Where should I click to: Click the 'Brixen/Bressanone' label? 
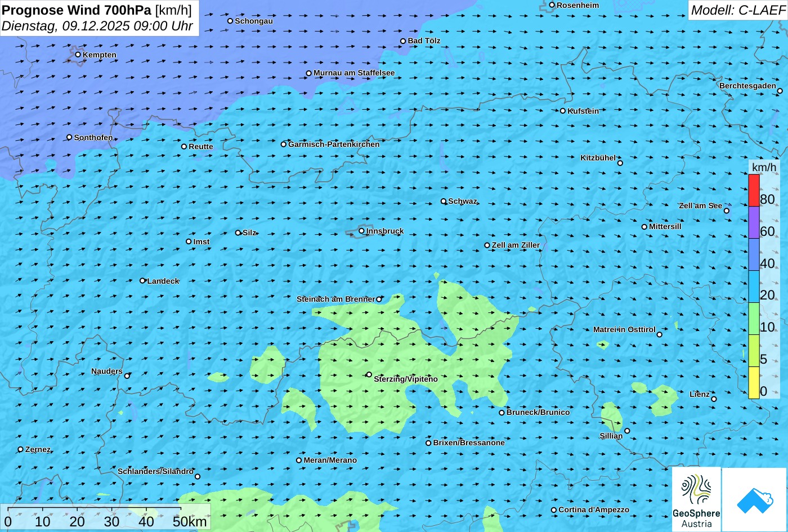point(469,442)
